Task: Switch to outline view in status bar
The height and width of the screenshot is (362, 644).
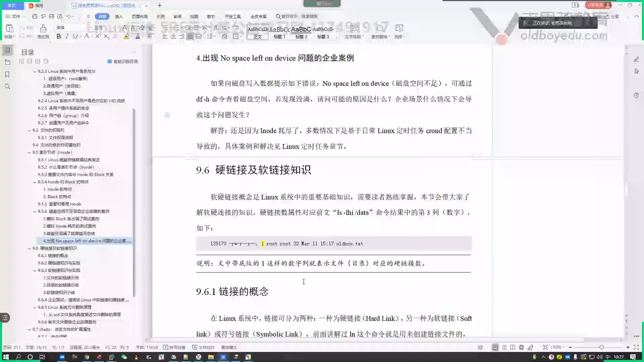Action: (504, 347)
